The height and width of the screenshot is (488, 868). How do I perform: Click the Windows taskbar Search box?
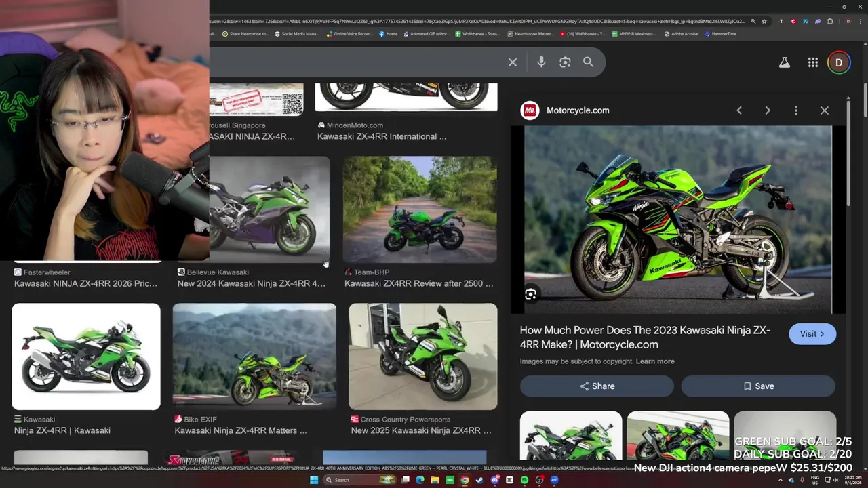(358, 480)
